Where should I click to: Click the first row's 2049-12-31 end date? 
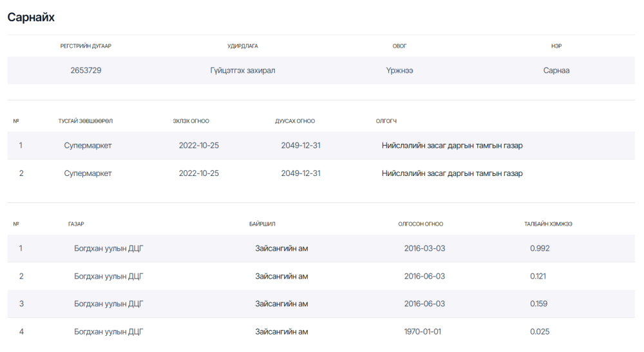click(301, 146)
